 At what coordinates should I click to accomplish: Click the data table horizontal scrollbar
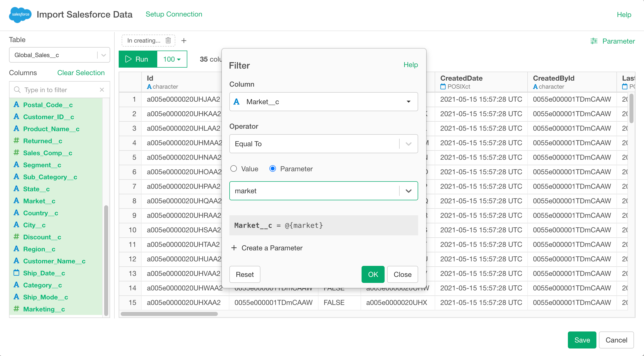click(x=169, y=314)
